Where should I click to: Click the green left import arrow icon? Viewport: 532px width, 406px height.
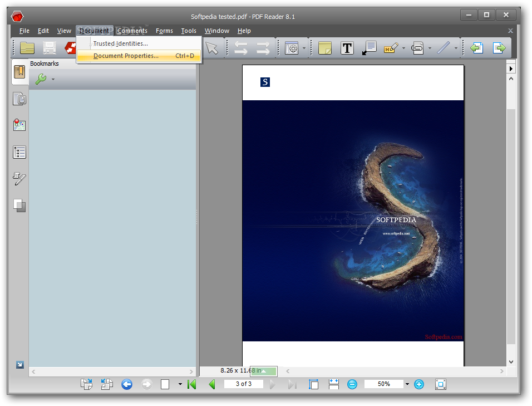coord(477,48)
